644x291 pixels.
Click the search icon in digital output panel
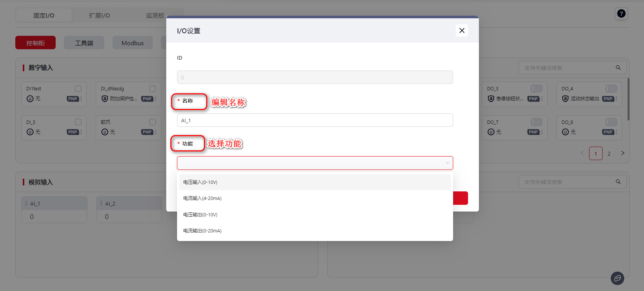[618, 68]
